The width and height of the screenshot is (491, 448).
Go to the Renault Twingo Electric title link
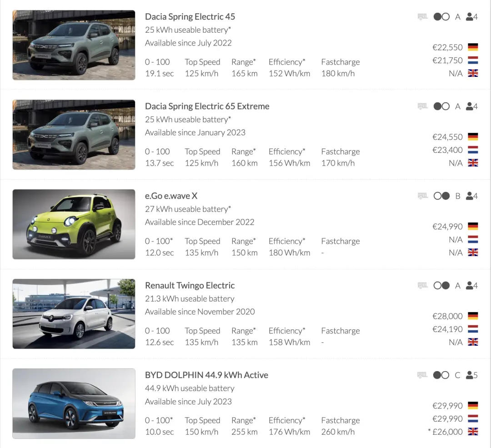coord(190,286)
